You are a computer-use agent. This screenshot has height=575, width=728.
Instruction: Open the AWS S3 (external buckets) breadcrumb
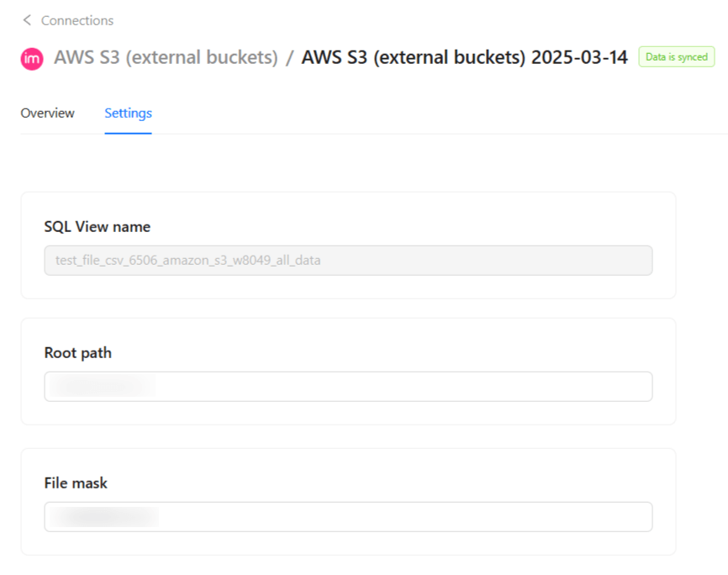click(x=166, y=58)
